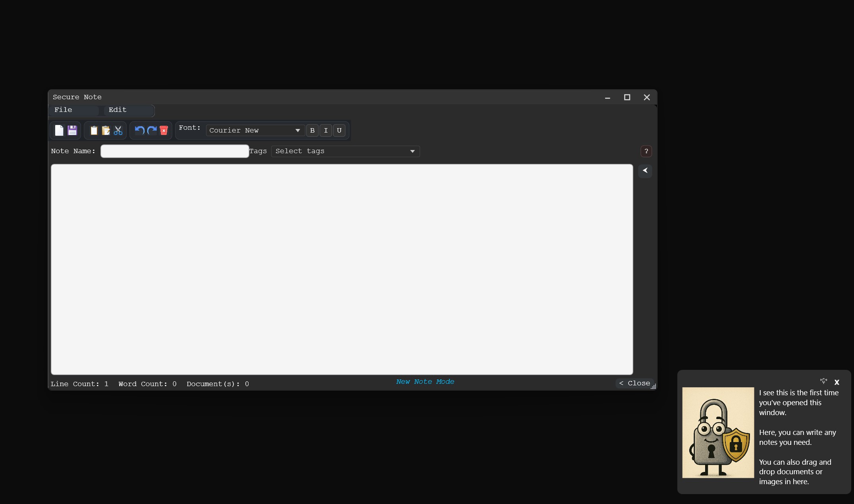
Task: Click into the Note Name text field
Action: click(x=175, y=151)
